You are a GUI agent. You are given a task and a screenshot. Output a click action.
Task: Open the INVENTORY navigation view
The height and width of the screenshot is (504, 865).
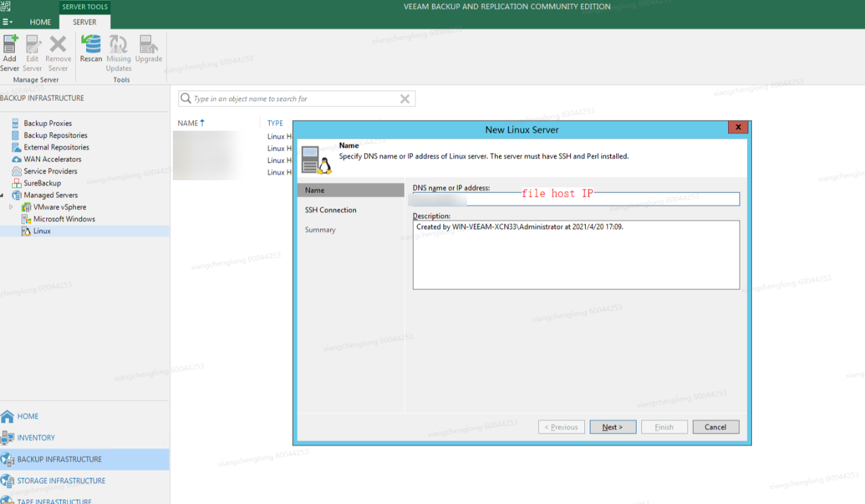(x=36, y=438)
